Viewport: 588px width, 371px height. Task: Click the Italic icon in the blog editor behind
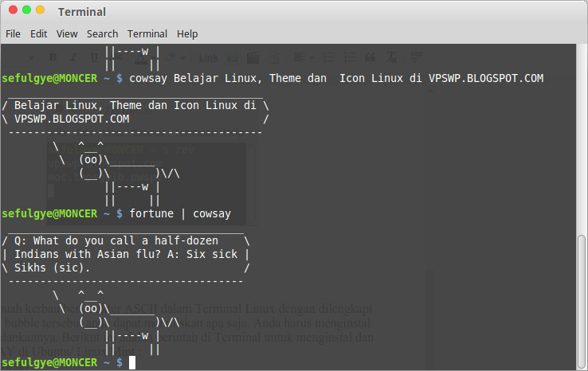click(73, 57)
